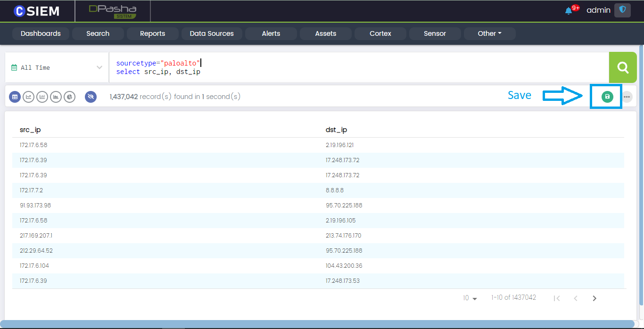644x329 pixels.
Task: Open the notifications bell
Action: tap(569, 10)
